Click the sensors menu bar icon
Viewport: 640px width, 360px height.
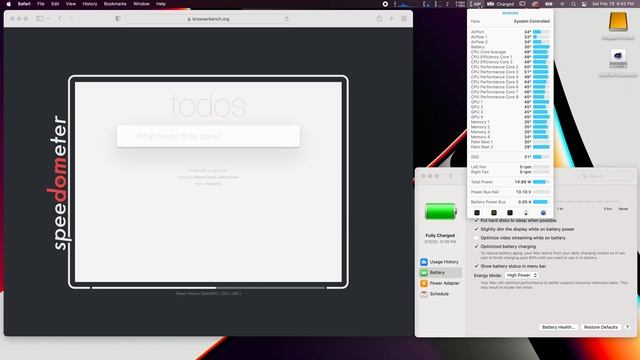pyautogui.click(x=476, y=4)
